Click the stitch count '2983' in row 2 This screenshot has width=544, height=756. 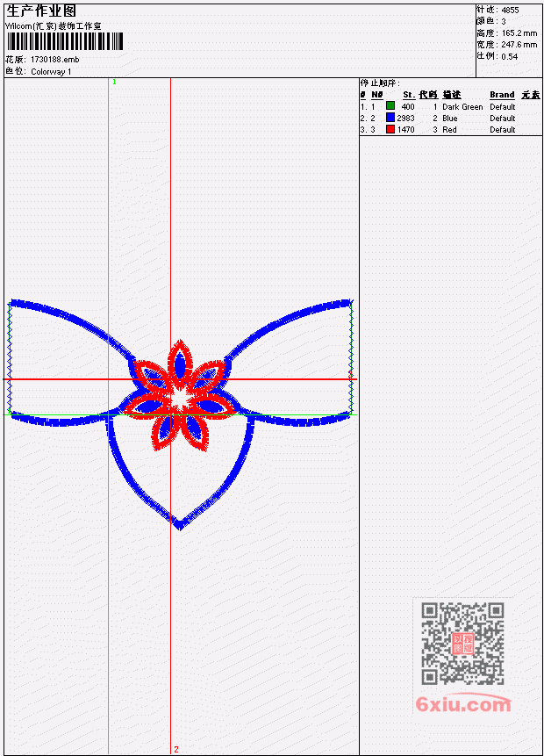tap(405, 119)
